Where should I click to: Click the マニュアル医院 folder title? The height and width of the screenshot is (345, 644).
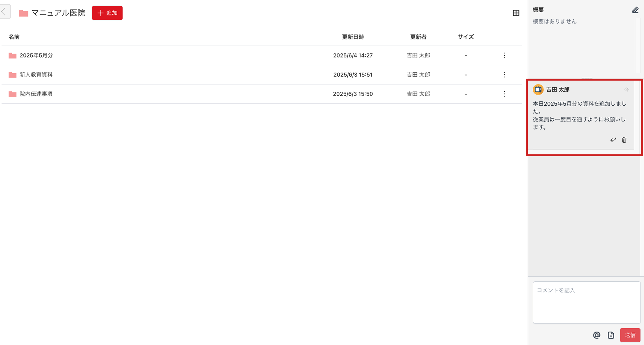pos(59,13)
